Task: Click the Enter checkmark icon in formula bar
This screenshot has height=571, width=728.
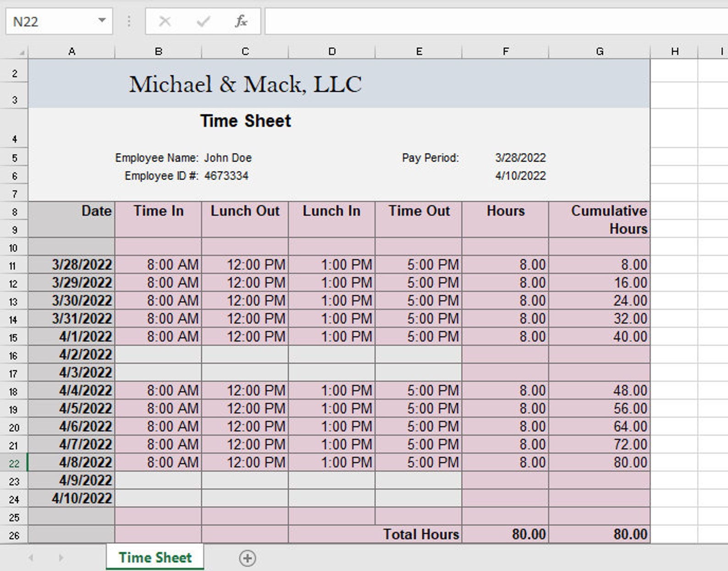Action: point(203,21)
